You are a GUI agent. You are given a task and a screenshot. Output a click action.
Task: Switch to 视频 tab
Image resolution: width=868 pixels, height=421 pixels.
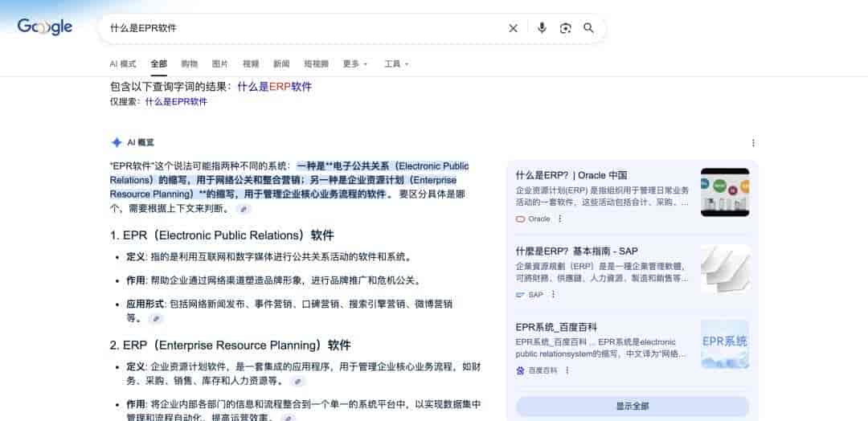(251, 63)
